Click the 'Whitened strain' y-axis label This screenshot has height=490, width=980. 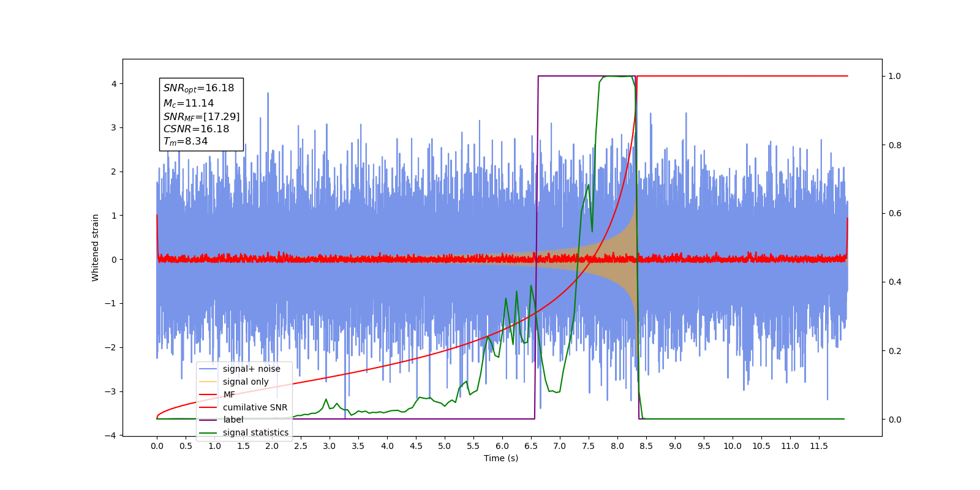pyautogui.click(x=96, y=247)
